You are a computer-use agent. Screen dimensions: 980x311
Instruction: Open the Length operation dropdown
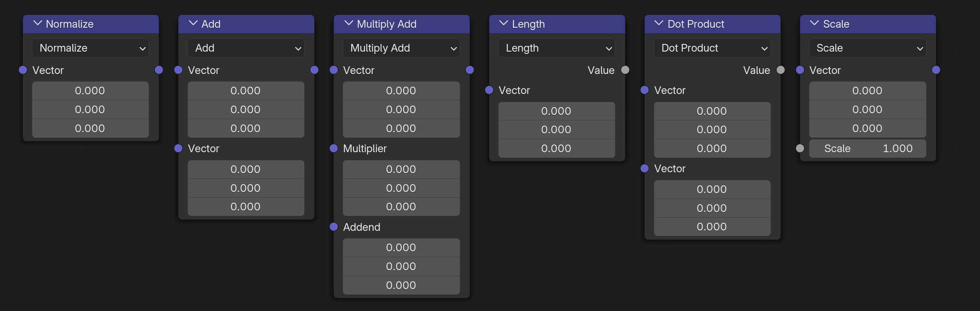point(557,48)
